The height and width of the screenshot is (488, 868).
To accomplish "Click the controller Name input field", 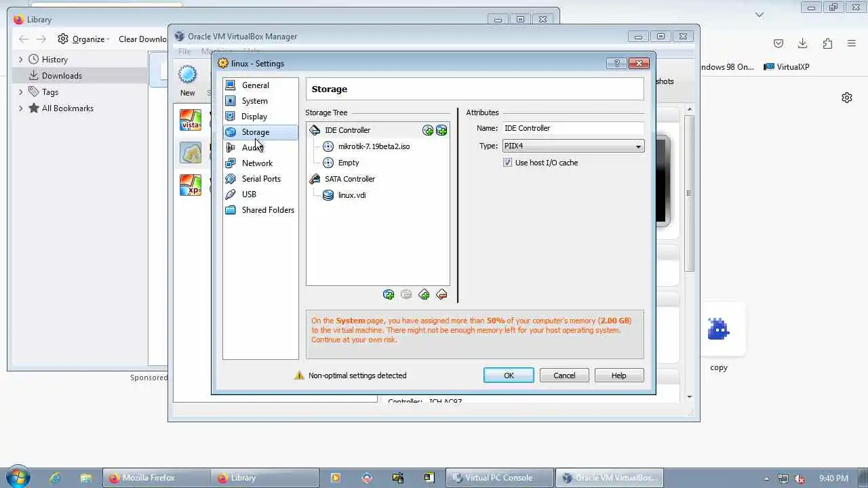I will (x=573, y=128).
